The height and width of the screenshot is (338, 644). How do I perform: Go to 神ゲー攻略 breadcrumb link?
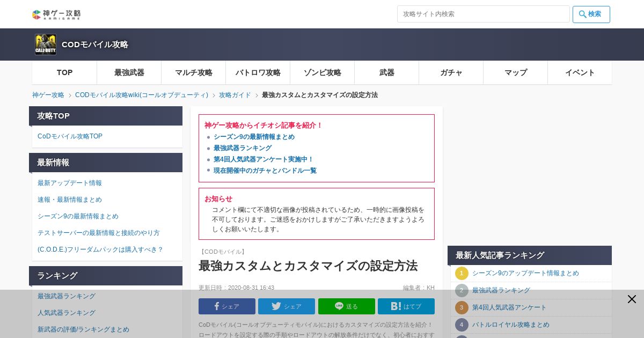coord(48,95)
